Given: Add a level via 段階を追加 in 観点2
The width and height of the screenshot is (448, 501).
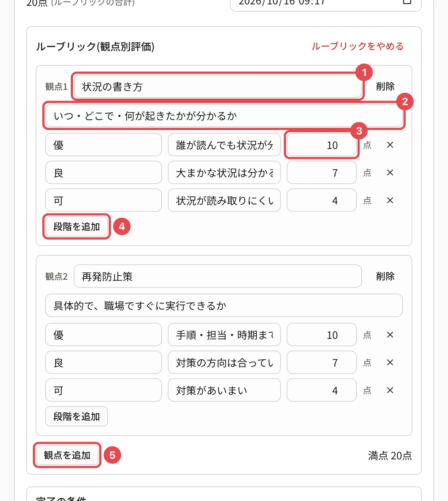Looking at the screenshot, I should tap(77, 417).
